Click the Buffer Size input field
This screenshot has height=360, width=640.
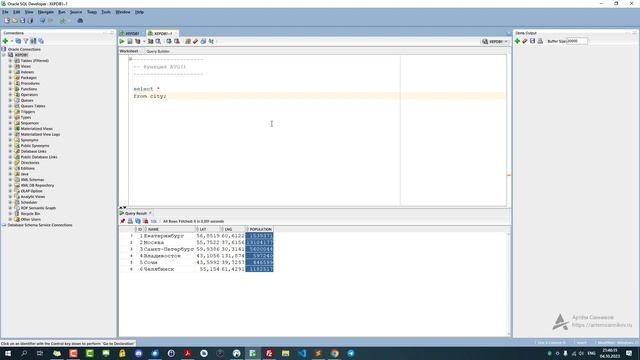(577, 41)
